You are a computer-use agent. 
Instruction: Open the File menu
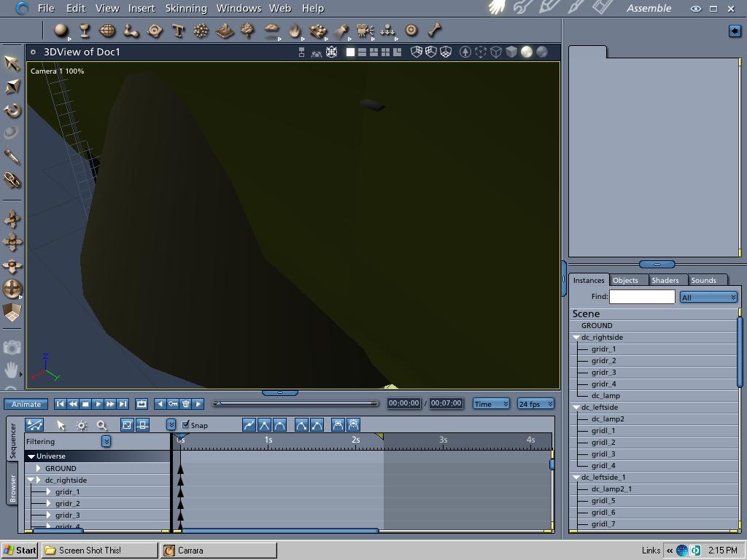[x=46, y=8]
